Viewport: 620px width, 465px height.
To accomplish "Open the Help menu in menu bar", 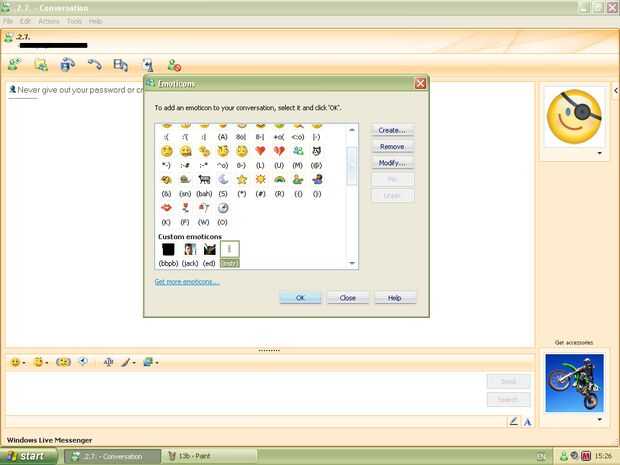I will coord(95,21).
